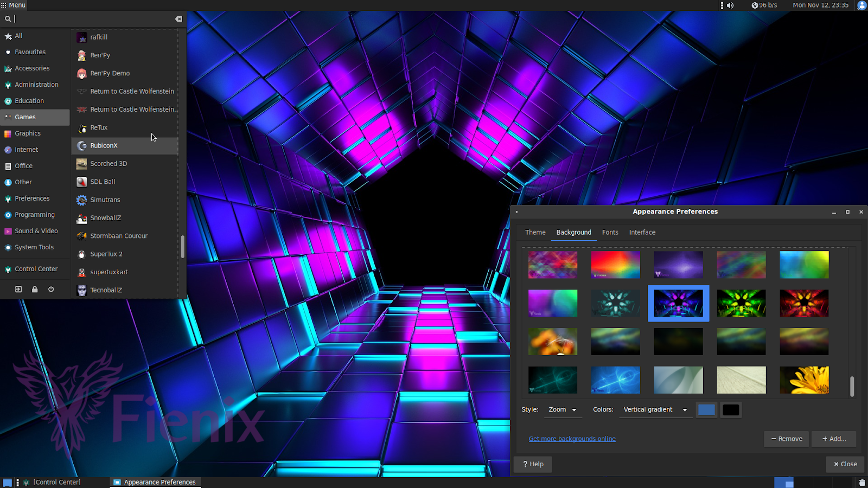This screenshot has height=488, width=868.
Task: Click Get more backgrounds online
Action: click(572, 438)
